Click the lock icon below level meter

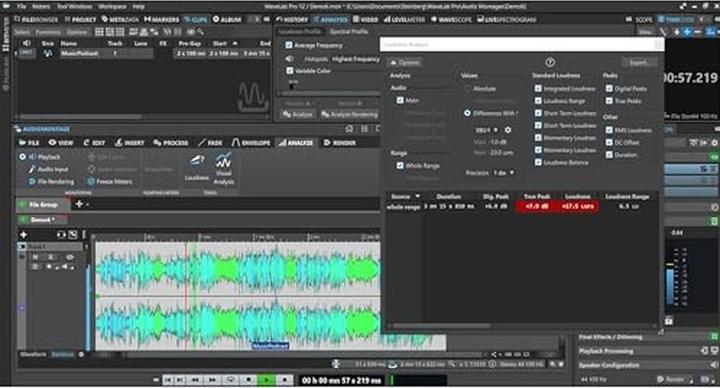coord(669,321)
